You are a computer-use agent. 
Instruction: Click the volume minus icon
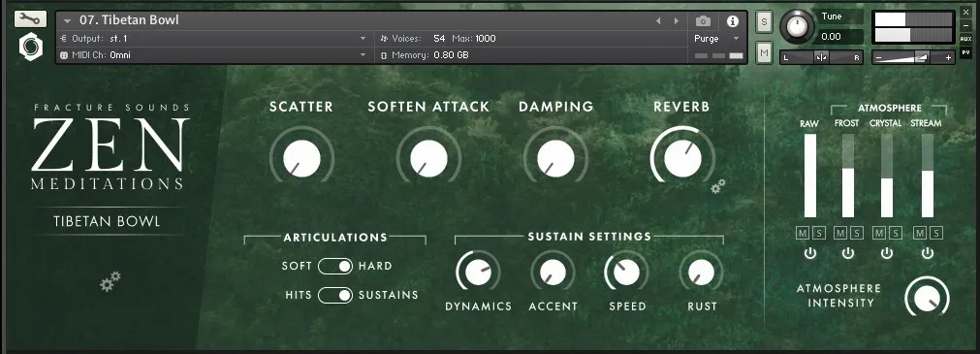(879, 57)
